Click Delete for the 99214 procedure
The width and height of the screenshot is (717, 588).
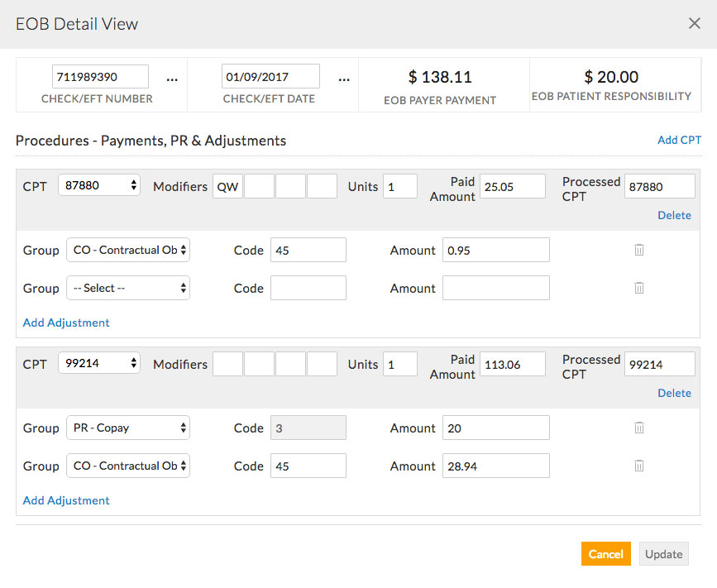coord(674,393)
